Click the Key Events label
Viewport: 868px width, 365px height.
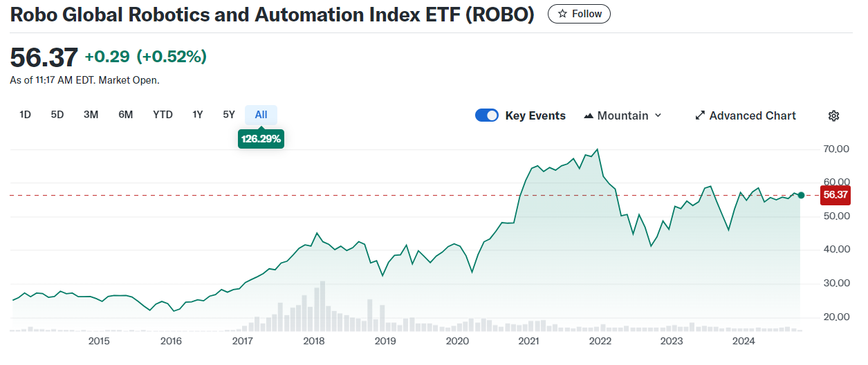[x=535, y=115]
